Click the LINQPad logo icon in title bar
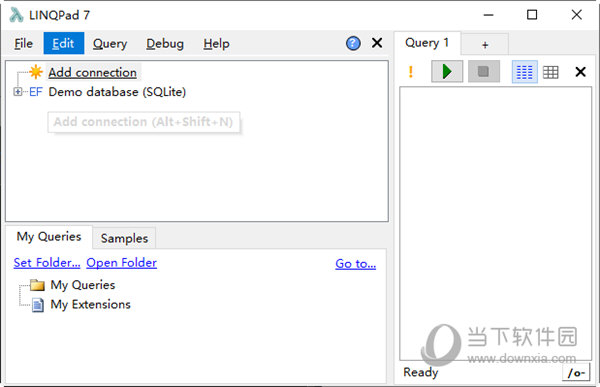This screenshot has height=387, width=600. [x=16, y=15]
